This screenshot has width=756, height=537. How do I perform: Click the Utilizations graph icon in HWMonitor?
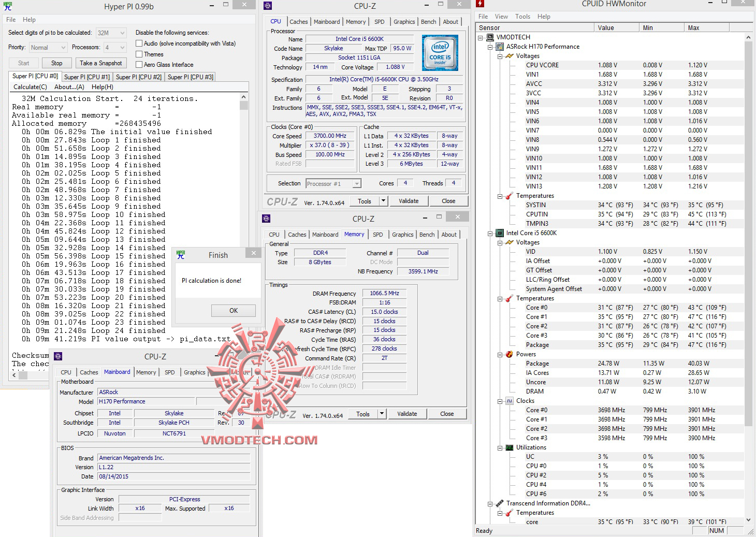pos(510,447)
